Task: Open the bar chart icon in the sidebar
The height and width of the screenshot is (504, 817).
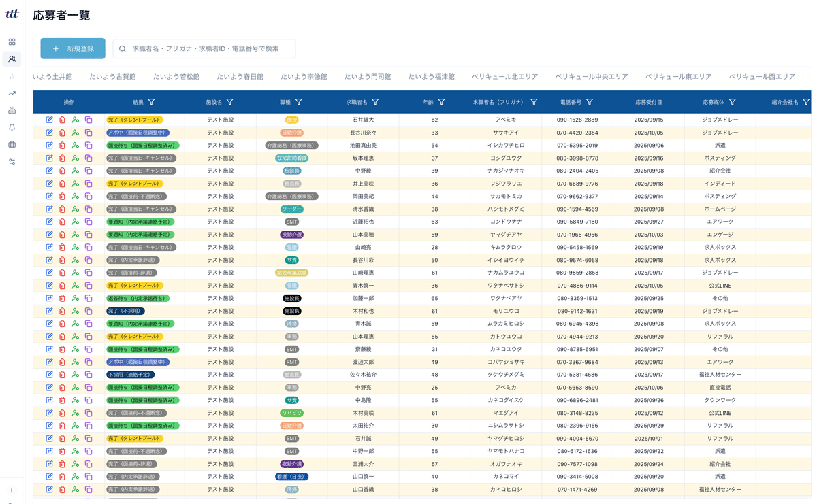Action: click(x=12, y=76)
